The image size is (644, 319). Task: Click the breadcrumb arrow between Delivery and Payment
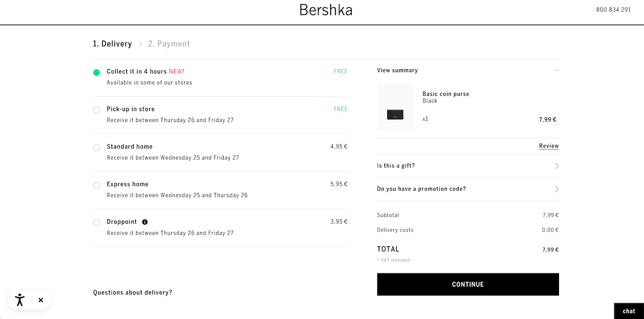tap(140, 44)
